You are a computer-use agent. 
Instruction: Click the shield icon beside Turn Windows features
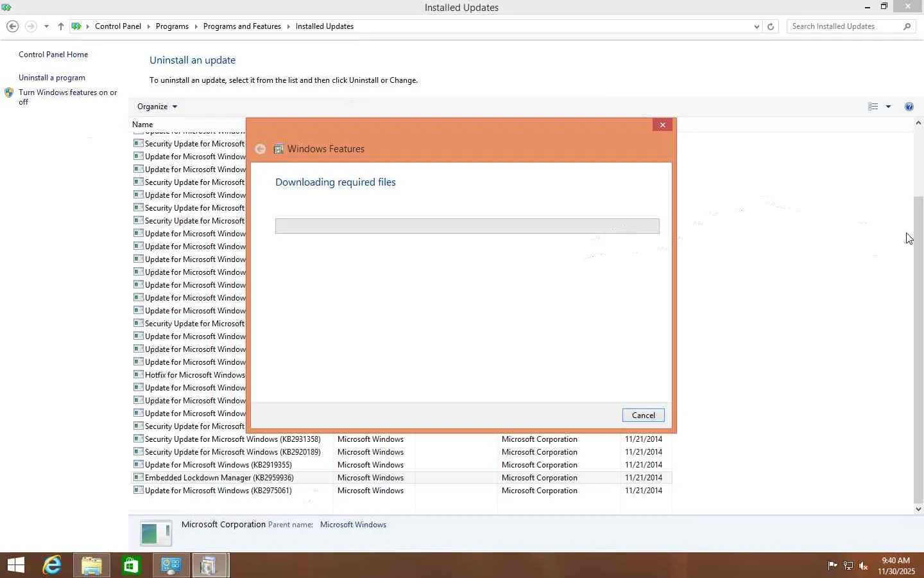(x=9, y=92)
